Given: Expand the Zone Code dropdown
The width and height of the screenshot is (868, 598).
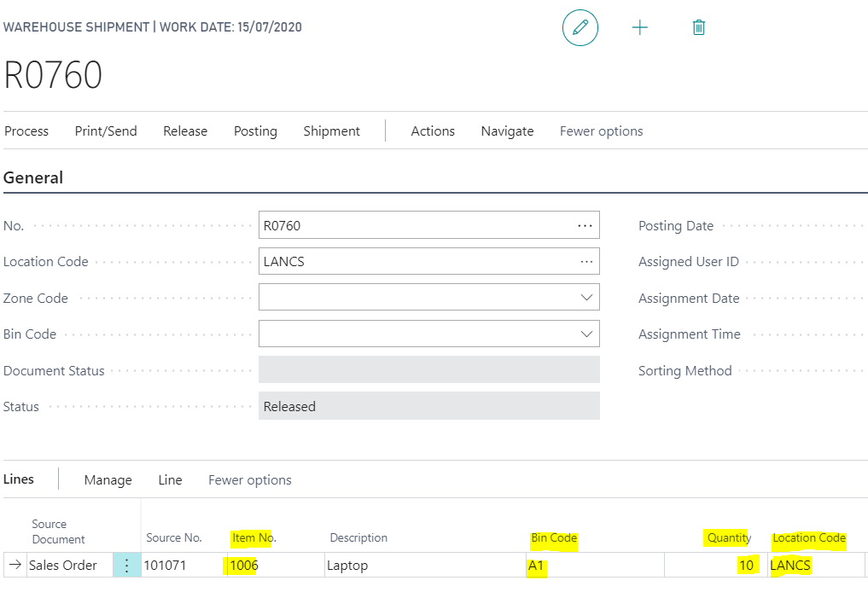Looking at the screenshot, I should pos(586,298).
